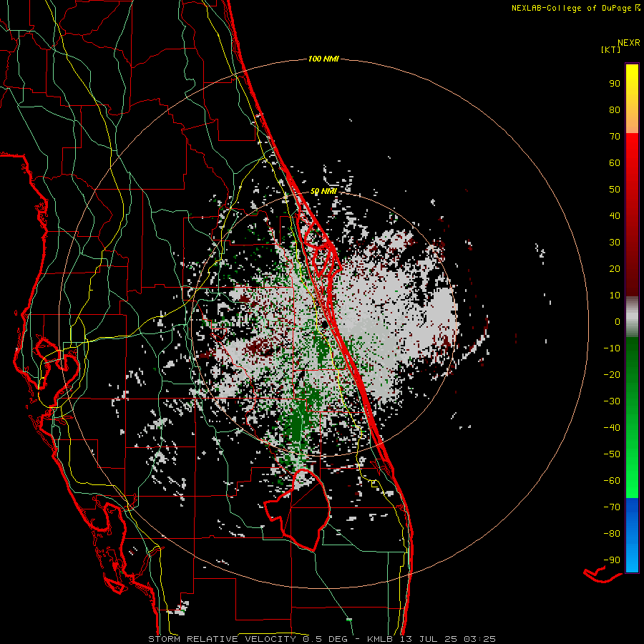The width and height of the screenshot is (644, 644).
Task: Pick the gray zero-velocity segment of color bar
Action: click(632, 317)
